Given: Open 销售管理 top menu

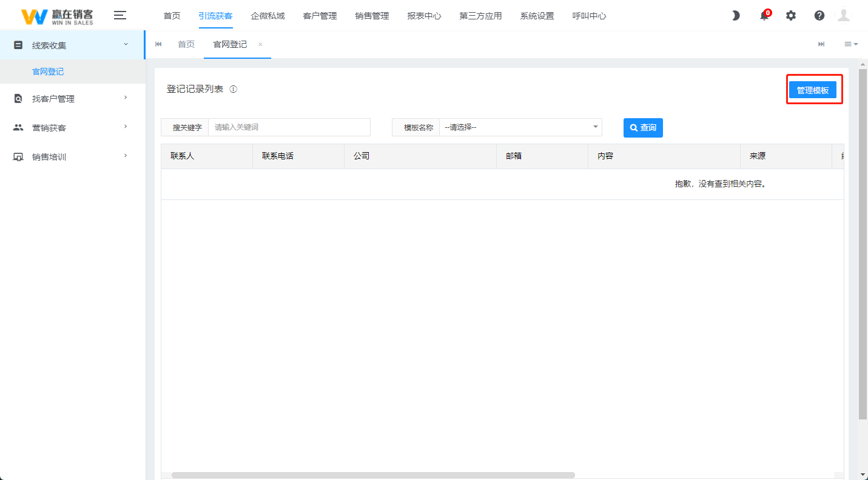Looking at the screenshot, I should [x=372, y=16].
